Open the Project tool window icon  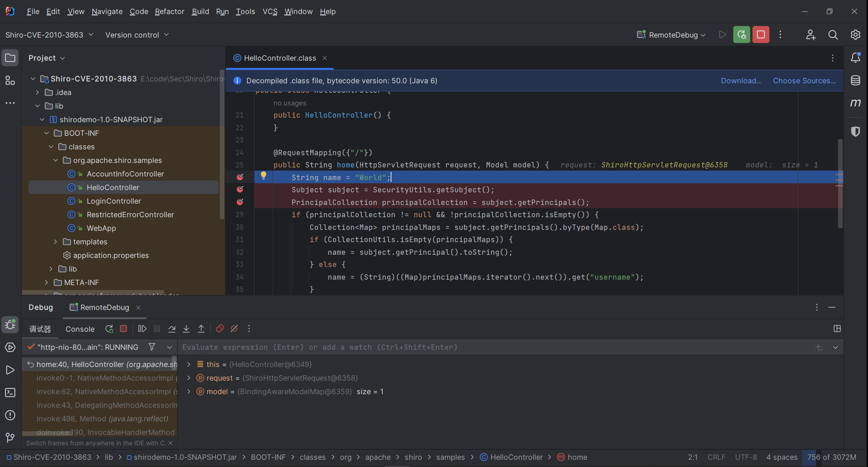[10, 58]
